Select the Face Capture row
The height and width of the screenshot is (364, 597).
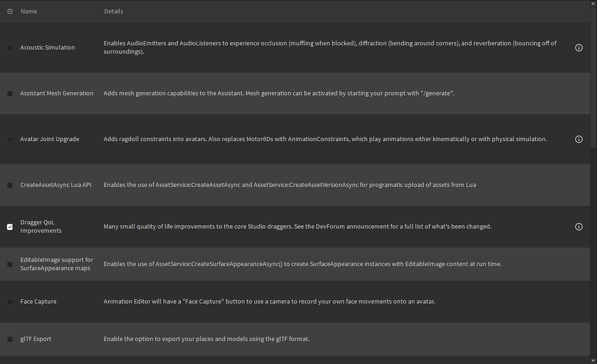click(x=292, y=302)
